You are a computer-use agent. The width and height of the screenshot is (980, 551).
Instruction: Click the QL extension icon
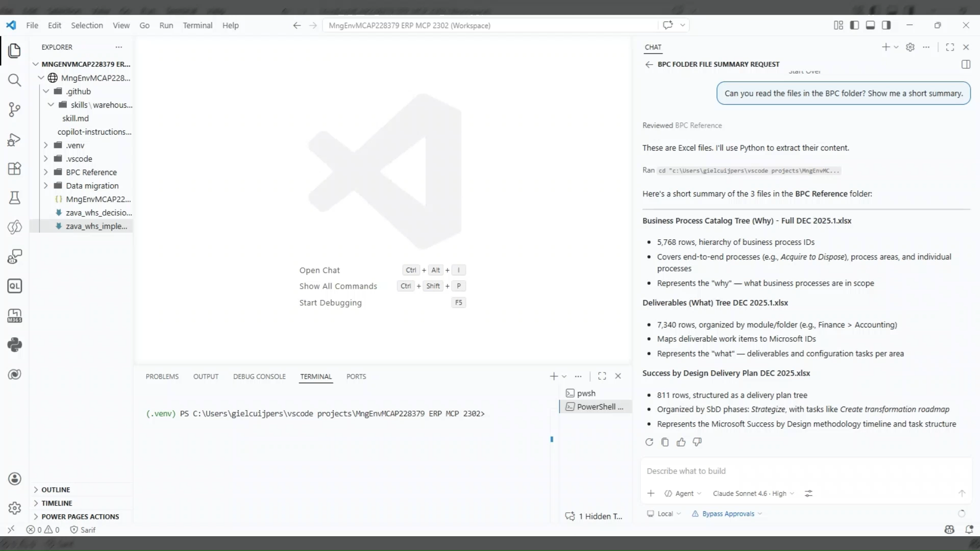(14, 286)
